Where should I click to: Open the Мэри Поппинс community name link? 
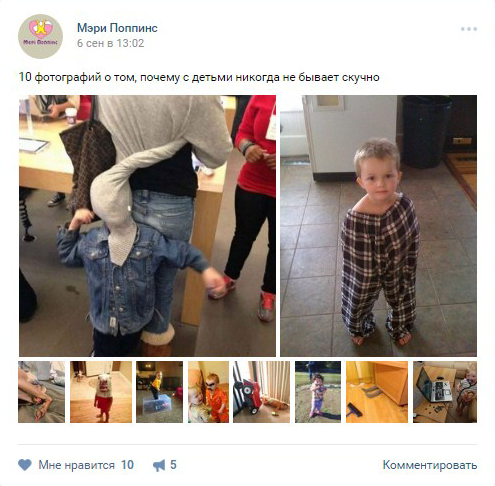(117, 28)
